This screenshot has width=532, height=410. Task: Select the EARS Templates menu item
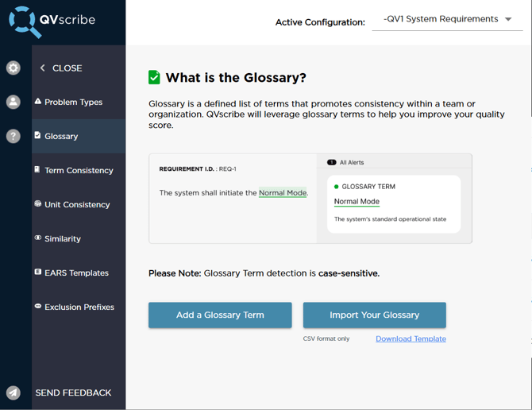76,273
